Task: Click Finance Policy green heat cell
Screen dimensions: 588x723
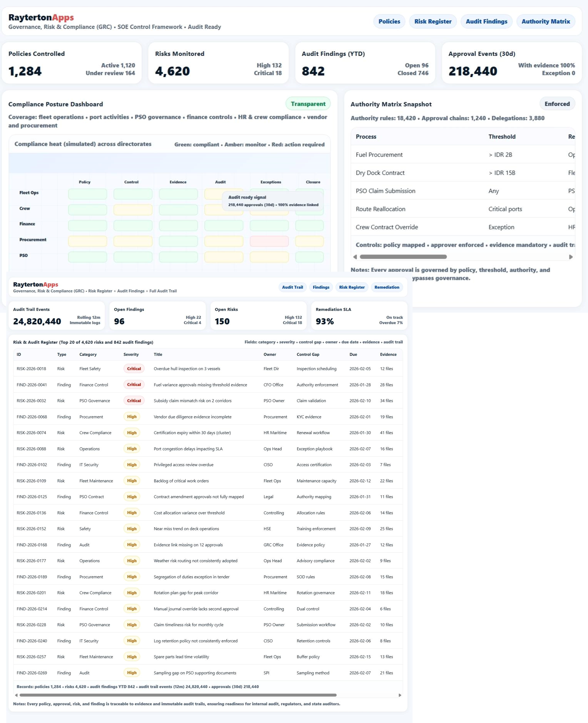Action: pos(87,225)
